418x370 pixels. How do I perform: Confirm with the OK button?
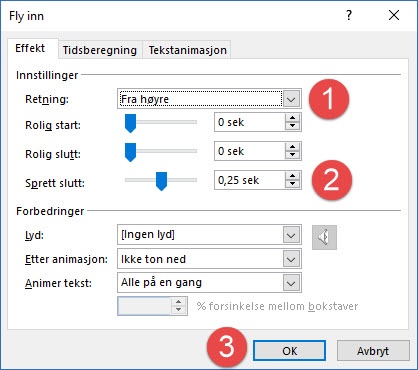289,351
